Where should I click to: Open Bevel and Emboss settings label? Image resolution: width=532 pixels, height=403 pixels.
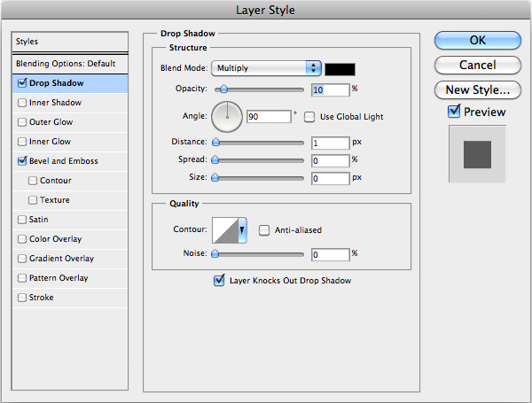(x=64, y=161)
